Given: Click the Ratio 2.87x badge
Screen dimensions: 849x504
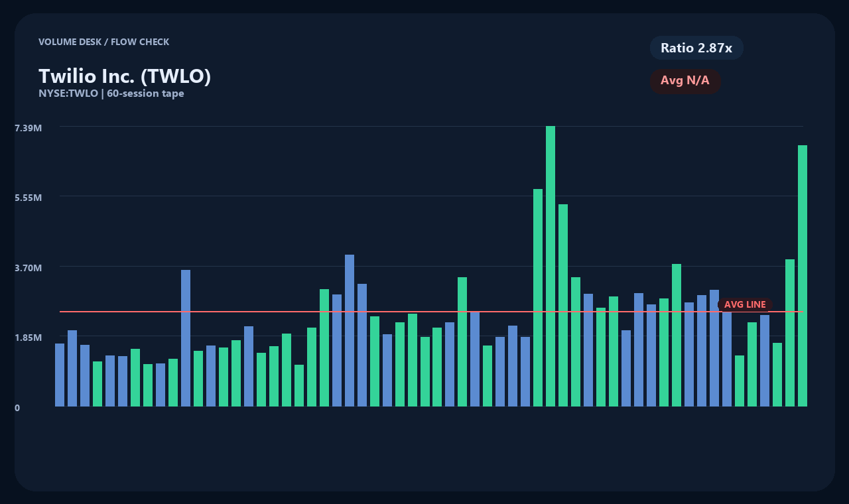Looking at the screenshot, I should coord(696,48).
